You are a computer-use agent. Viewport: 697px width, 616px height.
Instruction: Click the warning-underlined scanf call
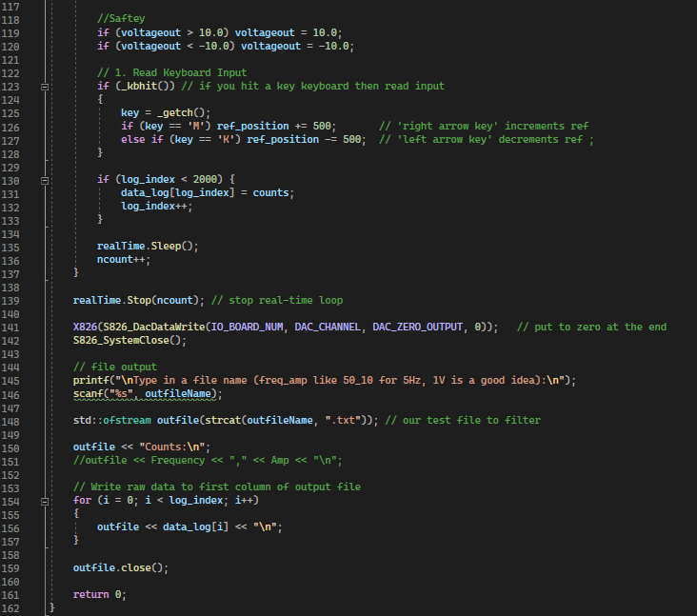(89, 393)
